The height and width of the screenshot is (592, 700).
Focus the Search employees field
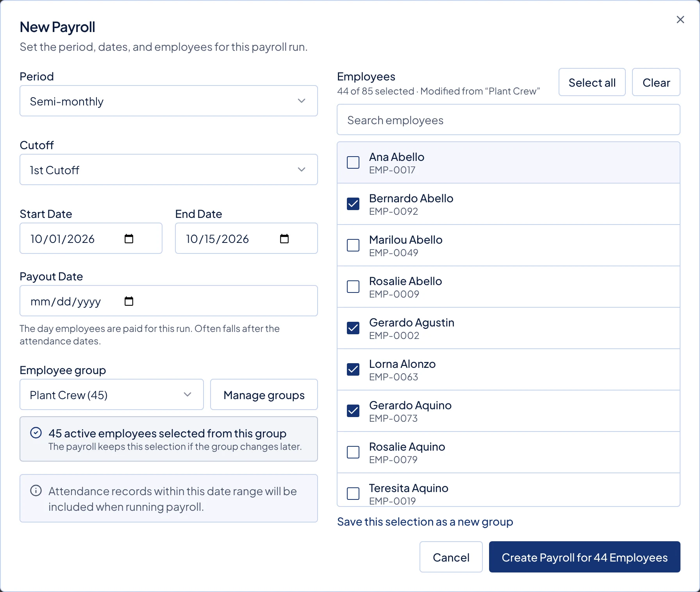509,119
